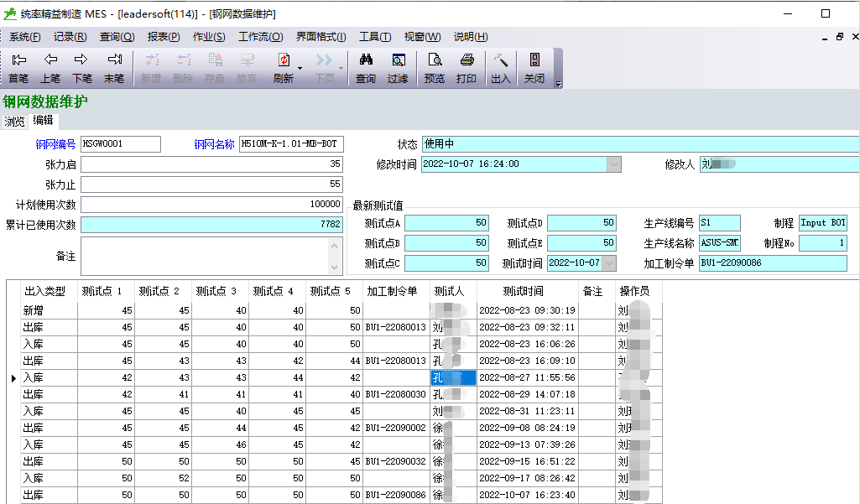Click the 存盘 save toolbar icon
This screenshot has height=504, width=860.
pos(215,68)
